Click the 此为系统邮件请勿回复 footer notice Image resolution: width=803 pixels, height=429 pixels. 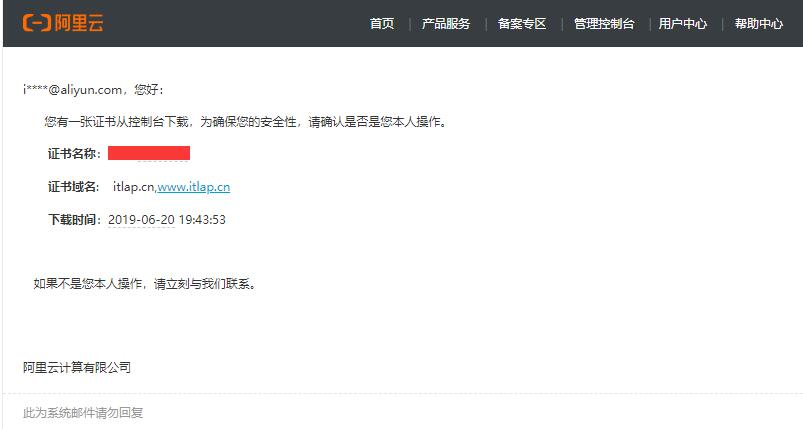tap(83, 412)
